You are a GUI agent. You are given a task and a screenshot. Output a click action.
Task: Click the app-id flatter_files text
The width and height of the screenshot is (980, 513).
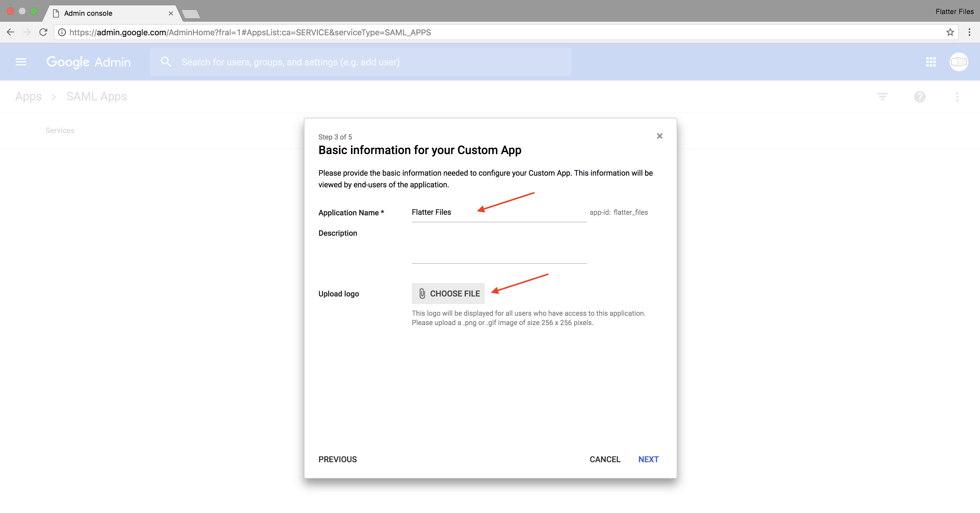pos(619,212)
